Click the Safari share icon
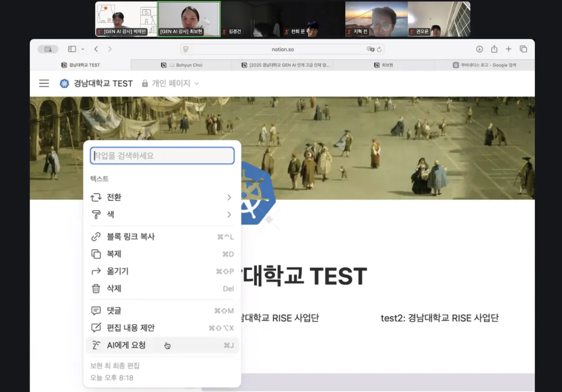Image resolution: width=562 pixels, height=392 pixels. pos(494,49)
